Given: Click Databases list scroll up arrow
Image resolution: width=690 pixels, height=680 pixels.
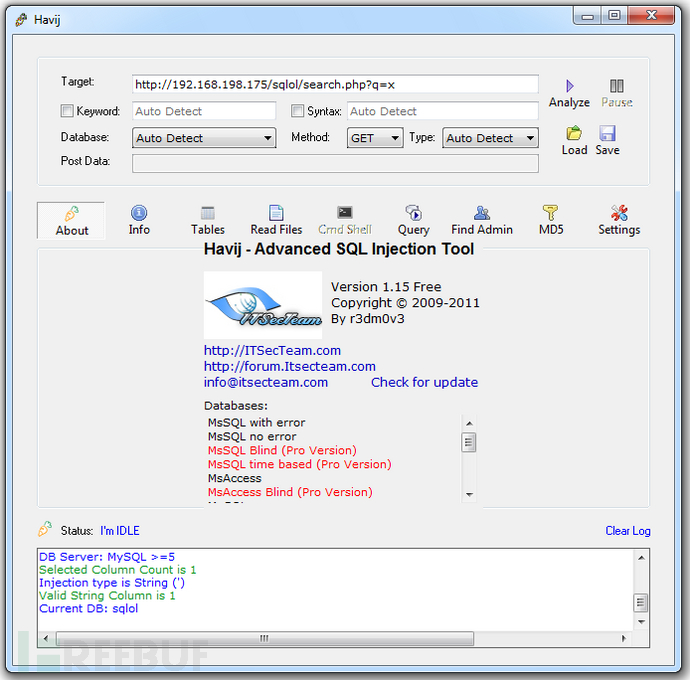Looking at the screenshot, I should 469,423.
